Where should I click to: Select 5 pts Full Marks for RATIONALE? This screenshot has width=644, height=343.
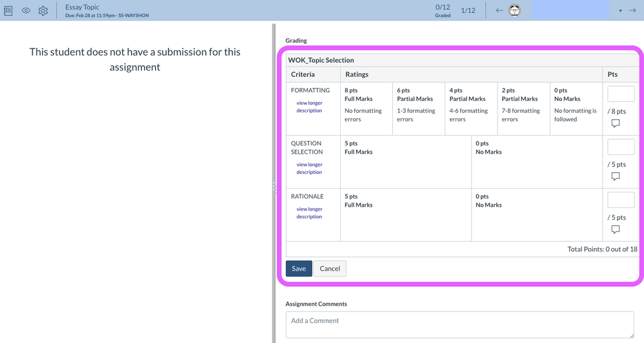pos(406,214)
